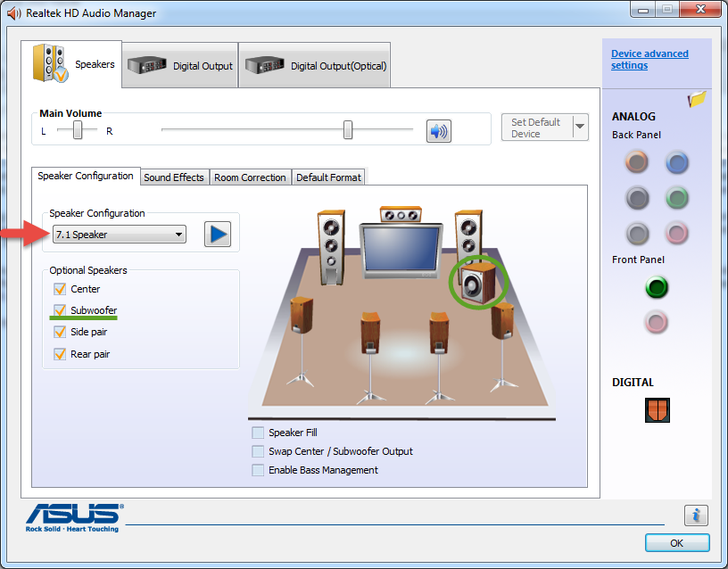This screenshot has width=728, height=569.
Task: Enable Bass Management checkbox
Action: point(258,470)
